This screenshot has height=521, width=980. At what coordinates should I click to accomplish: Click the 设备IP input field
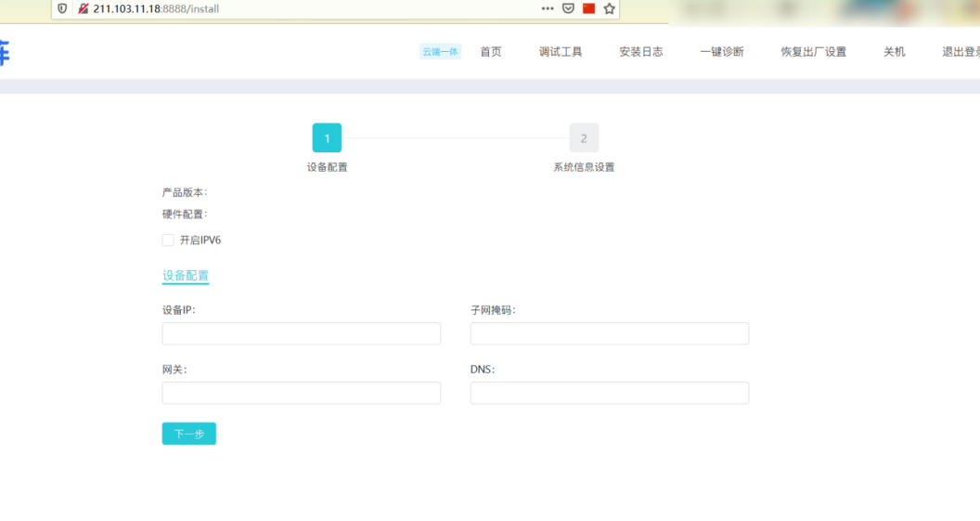pos(301,333)
